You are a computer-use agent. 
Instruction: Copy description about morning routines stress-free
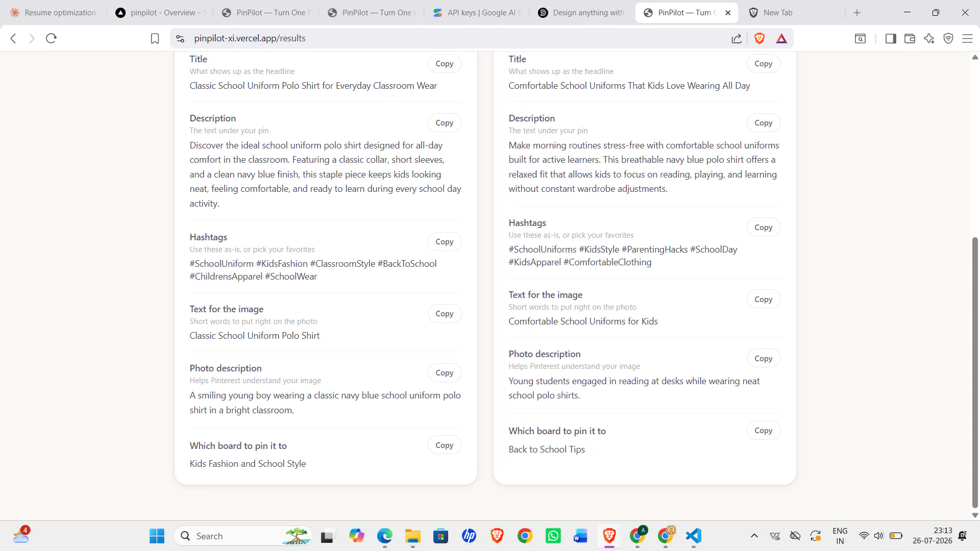(764, 123)
